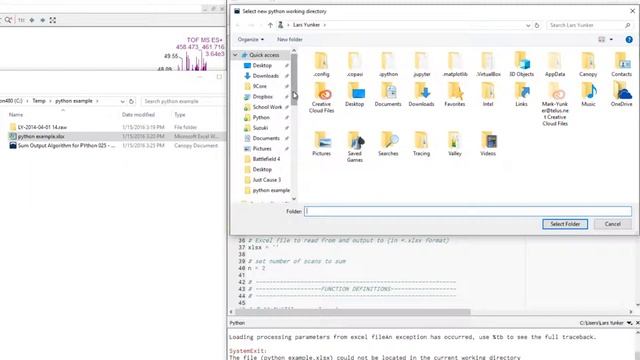Click the Search Lars Yunker field
The height and width of the screenshot is (360, 640).
[590, 25]
